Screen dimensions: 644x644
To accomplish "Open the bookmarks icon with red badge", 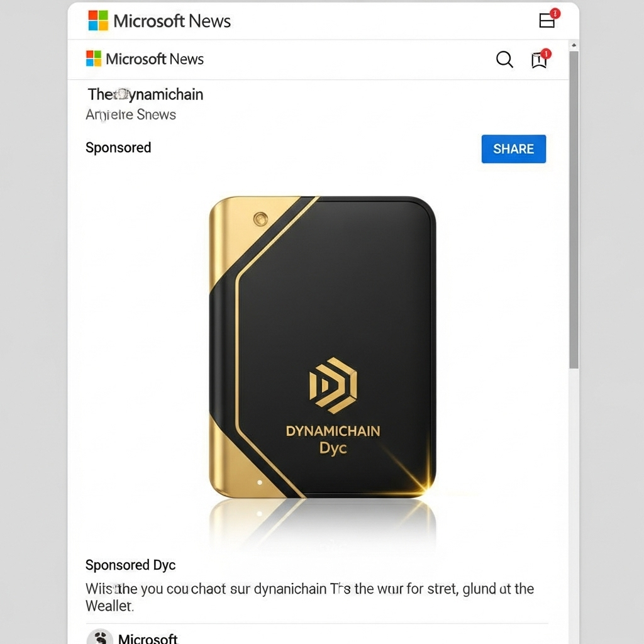I will pos(540,59).
